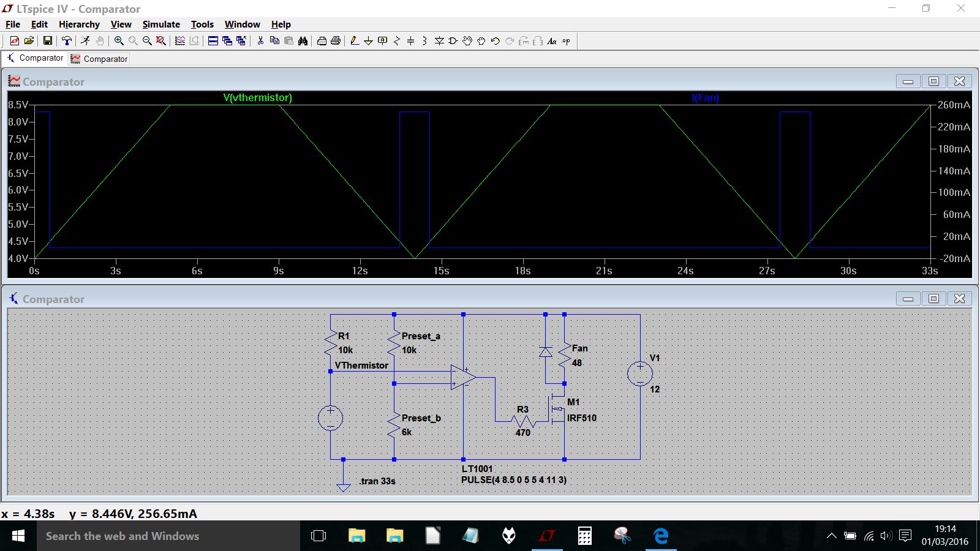
Task: Open the Edit menu
Action: (x=39, y=24)
